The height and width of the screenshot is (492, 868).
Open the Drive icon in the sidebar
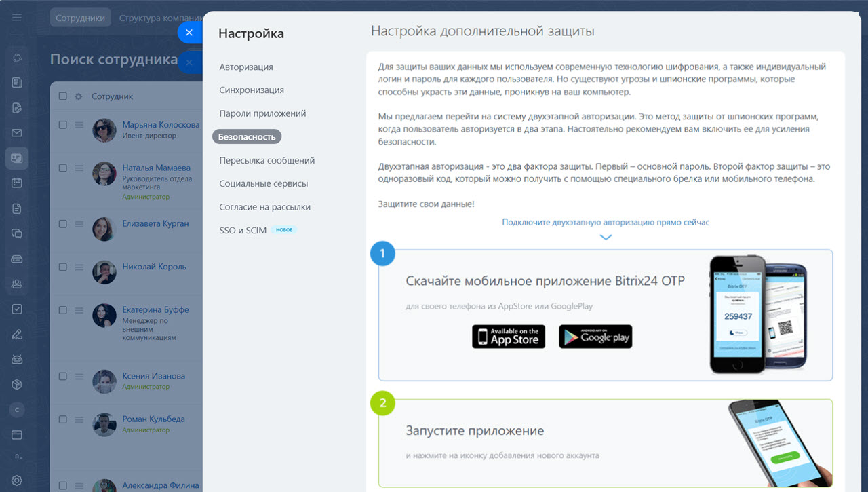[x=16, y=259]
